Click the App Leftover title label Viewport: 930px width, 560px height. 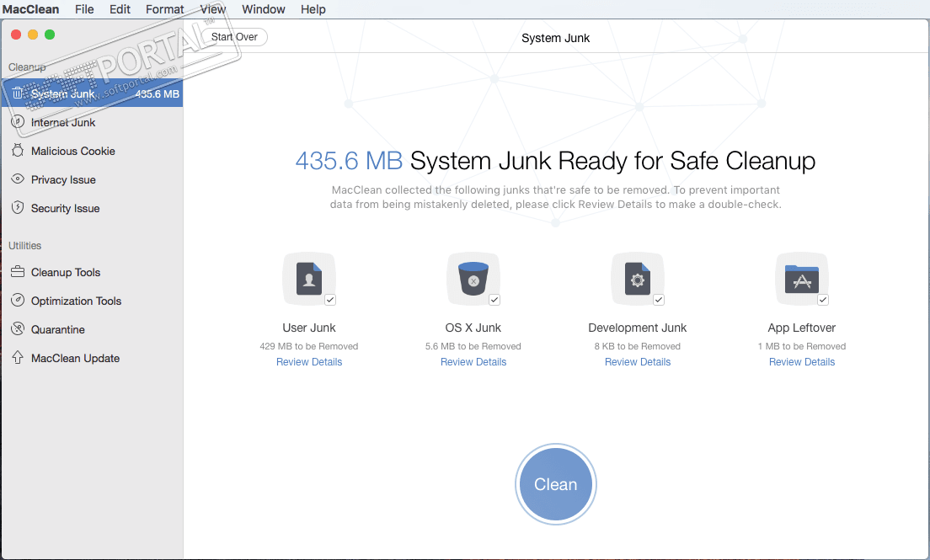coord(802,328)
